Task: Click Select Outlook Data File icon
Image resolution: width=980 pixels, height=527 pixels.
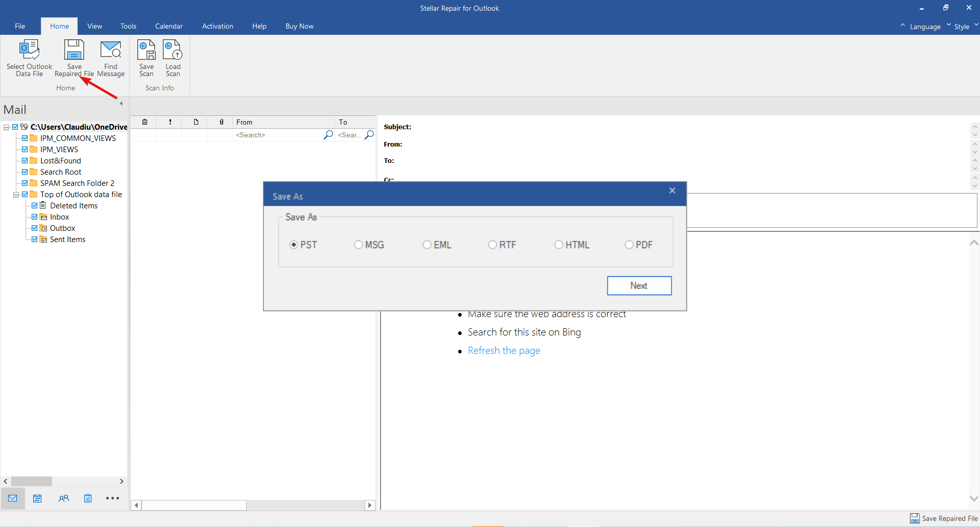Action: [29, 50]
